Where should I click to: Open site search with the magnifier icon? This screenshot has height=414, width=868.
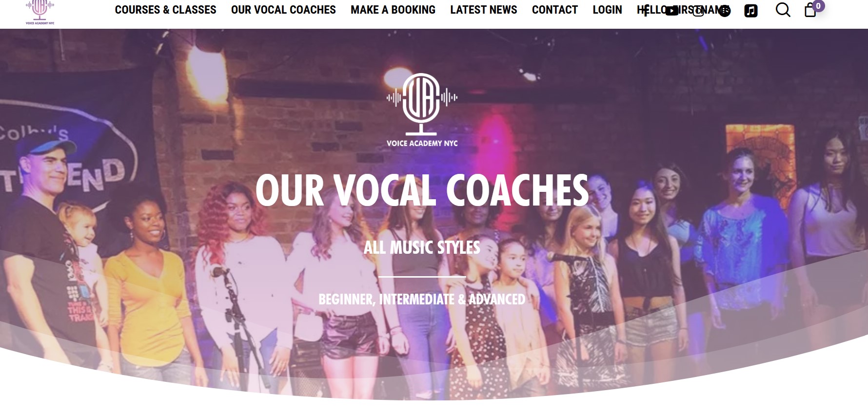783,10
